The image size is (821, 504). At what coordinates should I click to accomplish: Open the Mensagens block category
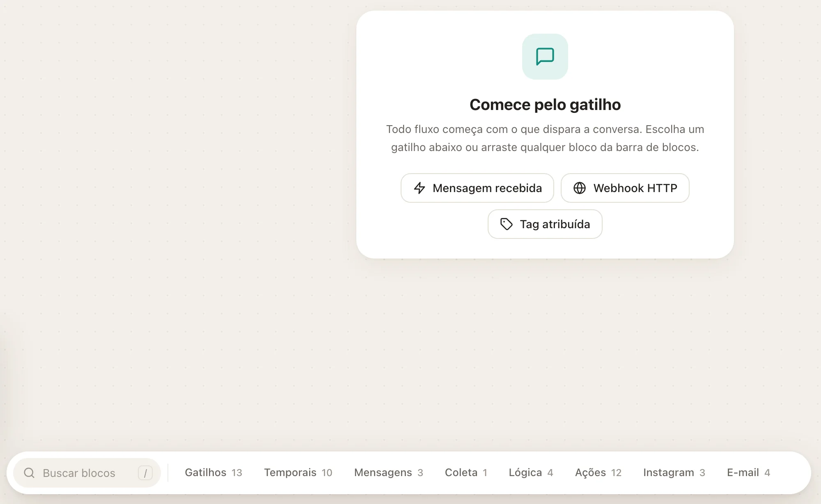tap(388, 473)
